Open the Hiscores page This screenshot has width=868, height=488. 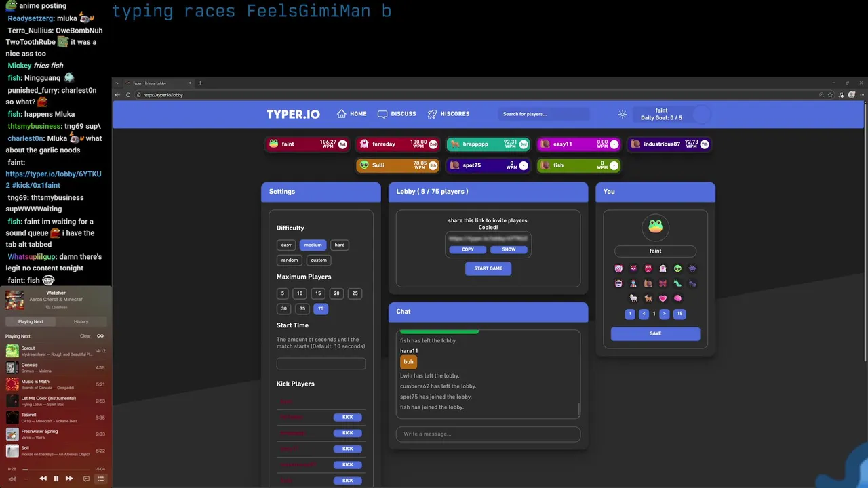[x=448, y=114]
